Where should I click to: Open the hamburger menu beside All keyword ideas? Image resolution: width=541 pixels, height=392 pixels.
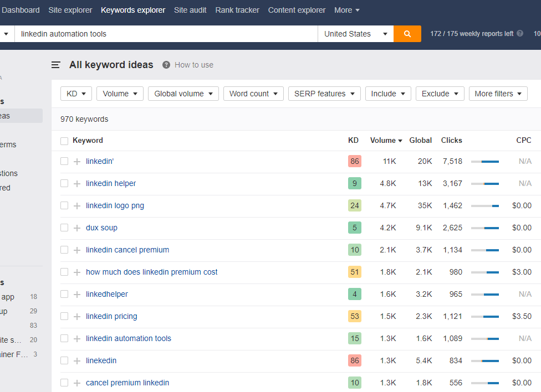[55, 65]
